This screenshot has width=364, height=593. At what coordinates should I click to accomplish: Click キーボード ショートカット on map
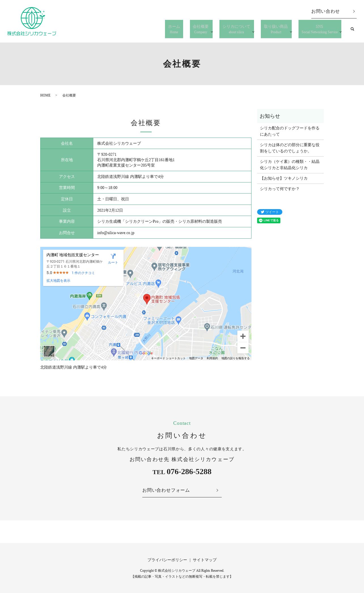tap(168, 358)
